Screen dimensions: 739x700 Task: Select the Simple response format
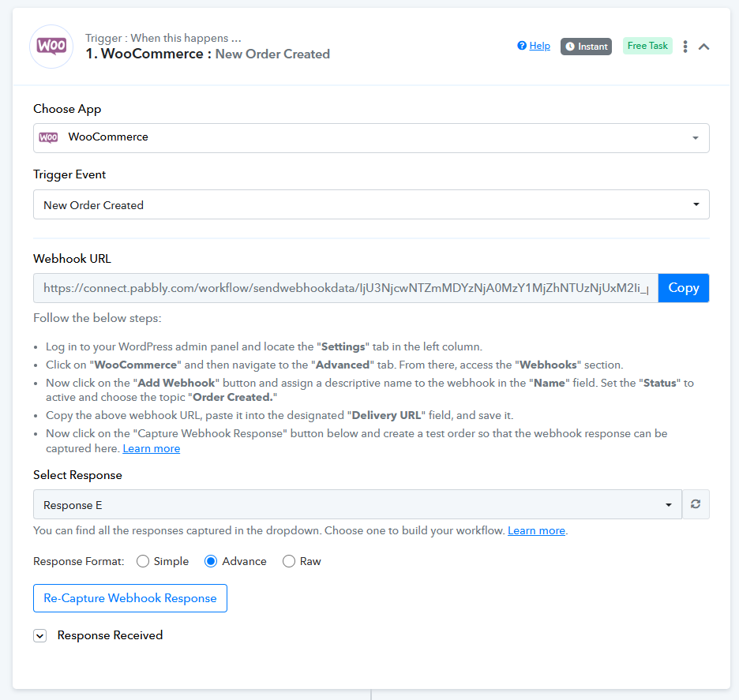pos(143,561)
